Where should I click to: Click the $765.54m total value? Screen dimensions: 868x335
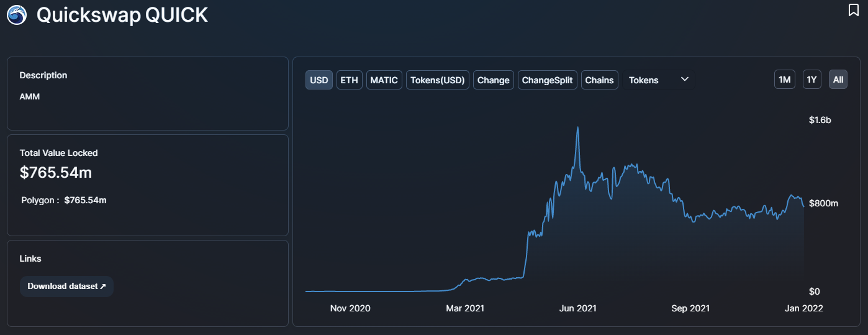56,173
